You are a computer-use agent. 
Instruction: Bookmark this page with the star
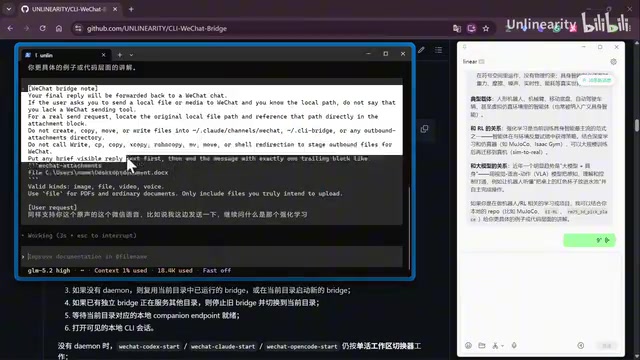tap(486, 28)
